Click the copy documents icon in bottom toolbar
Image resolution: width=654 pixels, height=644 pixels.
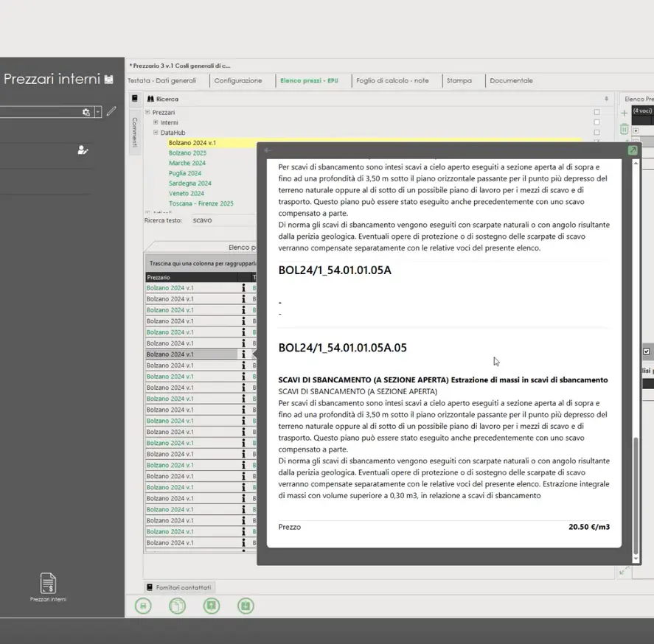pos(177,606)
